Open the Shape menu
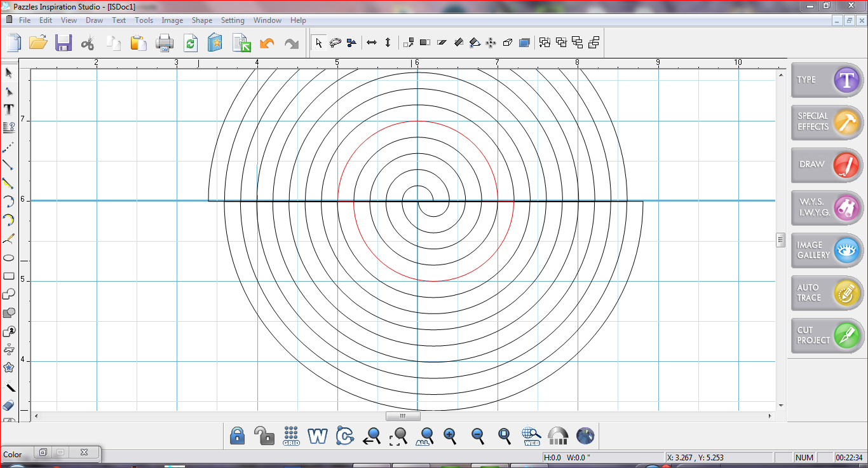Image resolution: width=868 pixels, height=468 pixels. point(202,20)
